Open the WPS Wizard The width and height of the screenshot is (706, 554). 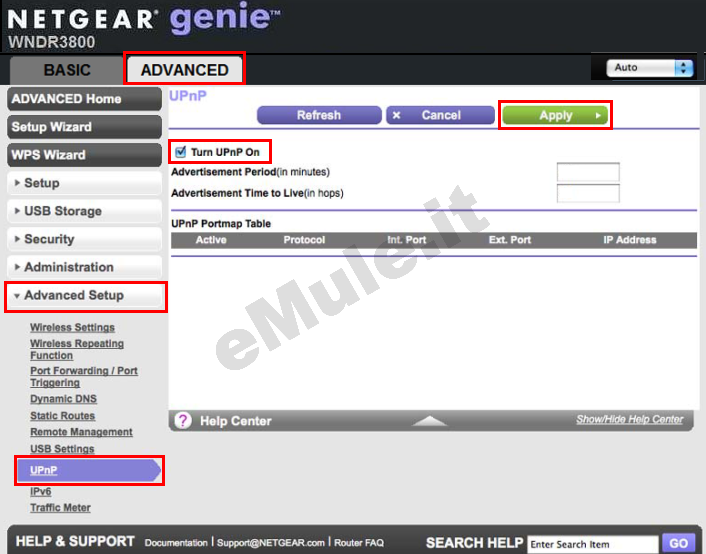pos(85,155)
